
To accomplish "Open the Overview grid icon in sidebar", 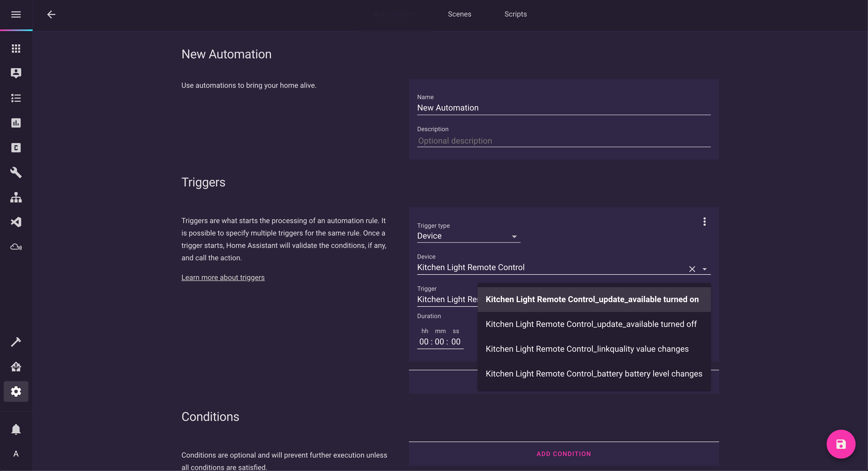I will 16,49.
